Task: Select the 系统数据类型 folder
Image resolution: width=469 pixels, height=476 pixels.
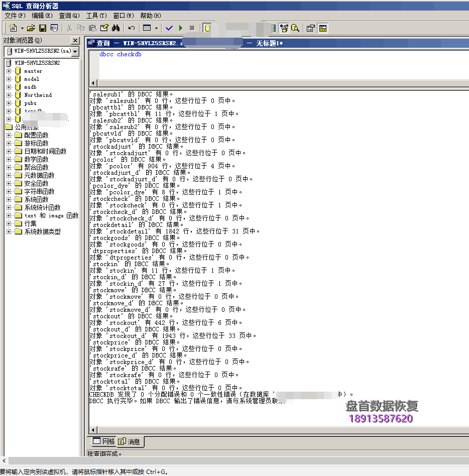Action: [x=42, y=231]
